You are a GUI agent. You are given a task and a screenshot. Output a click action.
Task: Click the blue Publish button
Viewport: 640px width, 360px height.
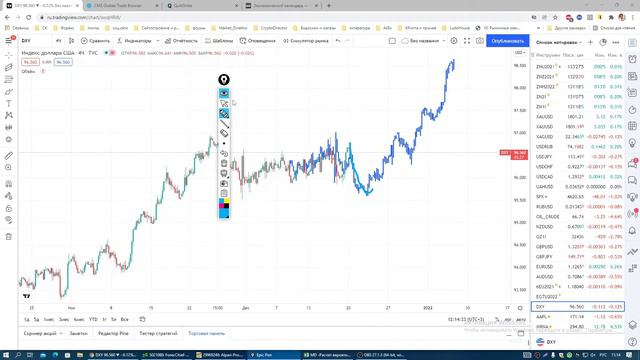[507, 41]
